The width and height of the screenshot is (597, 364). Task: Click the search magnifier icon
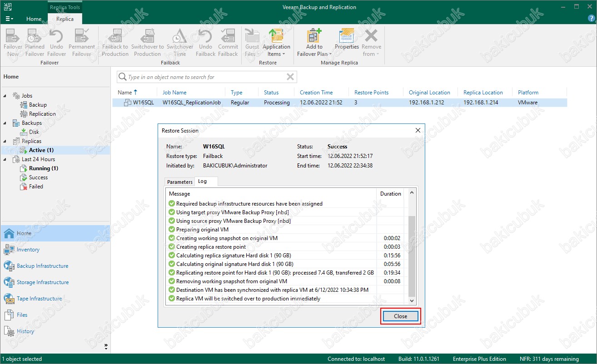click(123, 77)
